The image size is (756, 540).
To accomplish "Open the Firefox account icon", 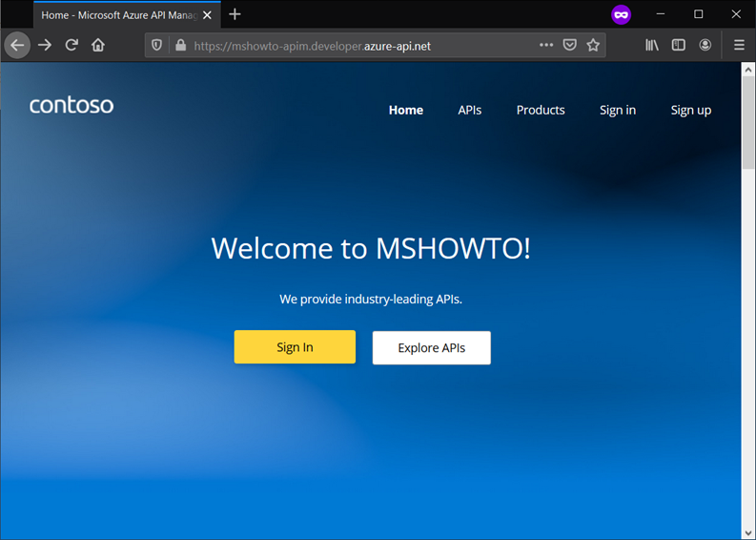I will click(x=705, y=46).
